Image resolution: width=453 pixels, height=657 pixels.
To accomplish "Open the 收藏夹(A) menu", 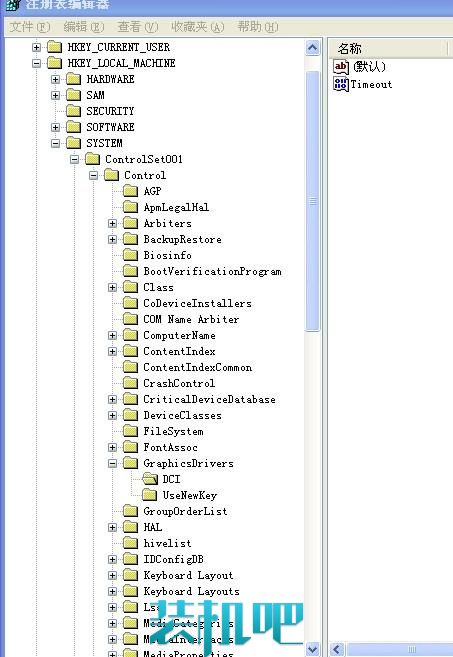I will click(197, 27).
